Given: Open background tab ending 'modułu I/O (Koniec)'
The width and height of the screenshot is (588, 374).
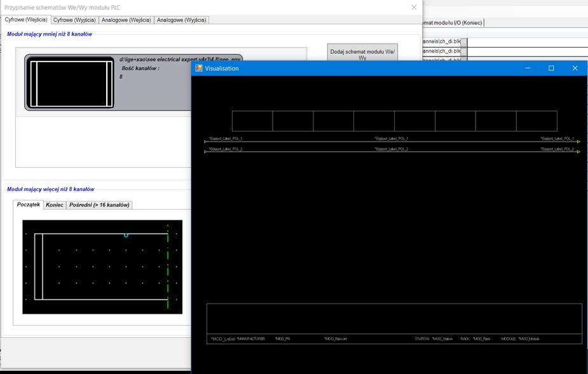Looking at the screenshot, I should (x=453, y=23).
